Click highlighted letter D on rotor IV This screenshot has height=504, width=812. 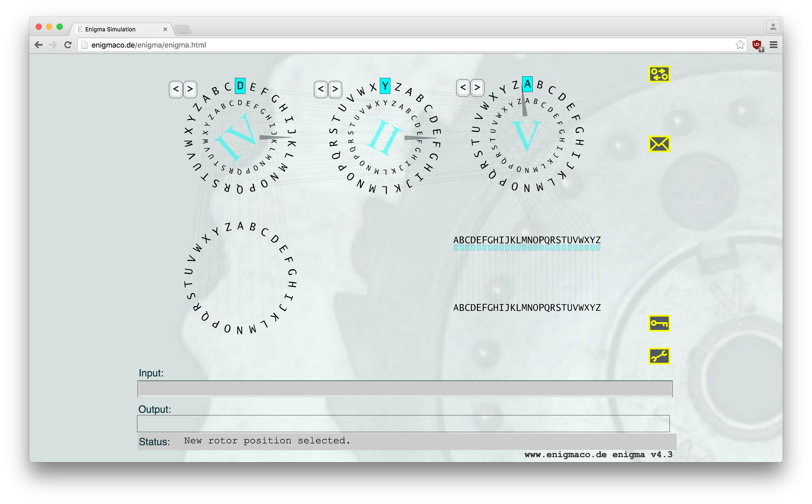pos(240,86)
